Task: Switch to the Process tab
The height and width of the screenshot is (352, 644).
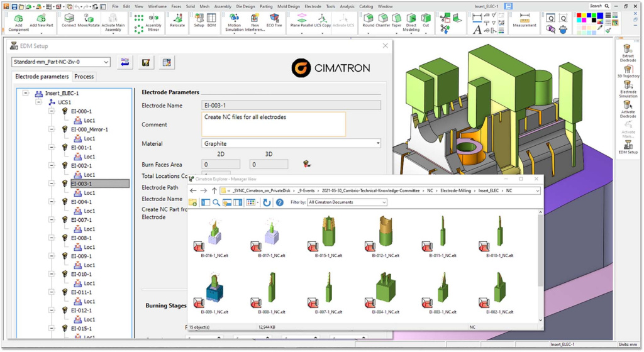Action: click(x=84, y=77)
